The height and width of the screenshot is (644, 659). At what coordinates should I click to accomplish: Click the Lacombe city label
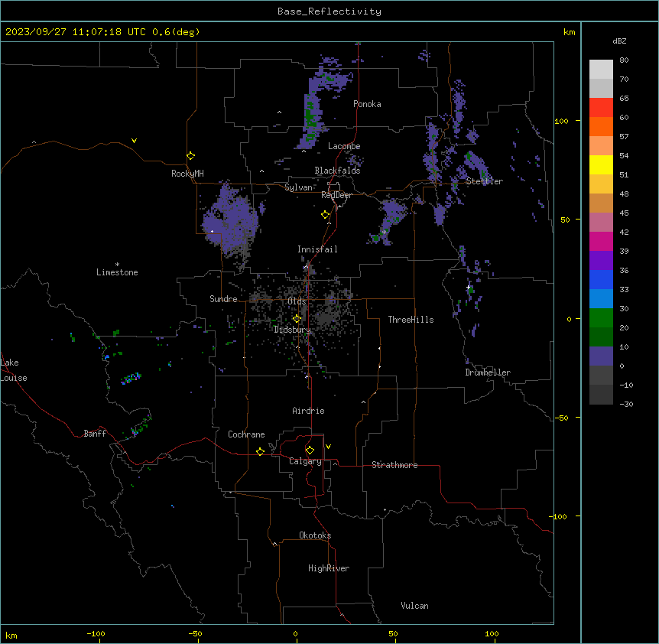point(344,146)
